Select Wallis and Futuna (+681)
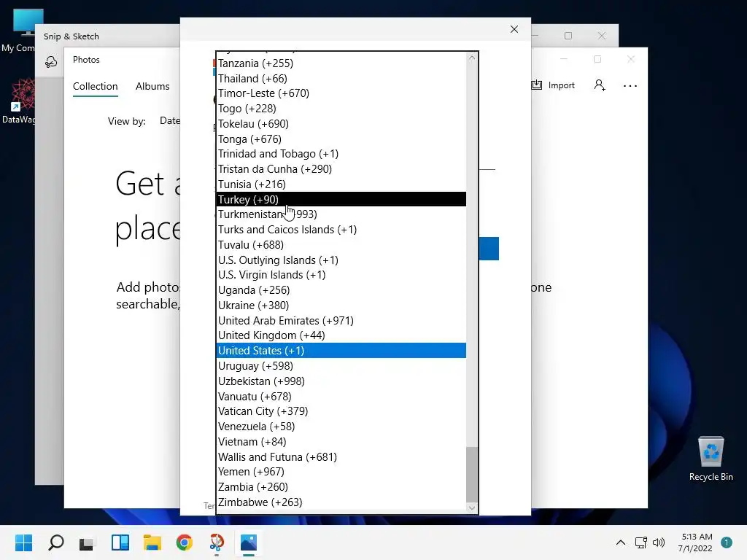 pyautogui.click(x=341, y=456)
